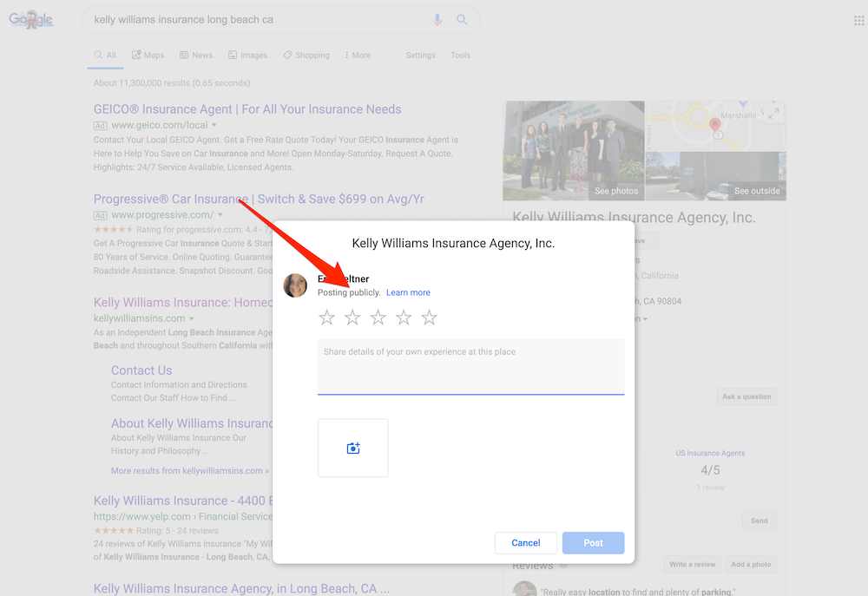Open search Settings

click(421, 56)
